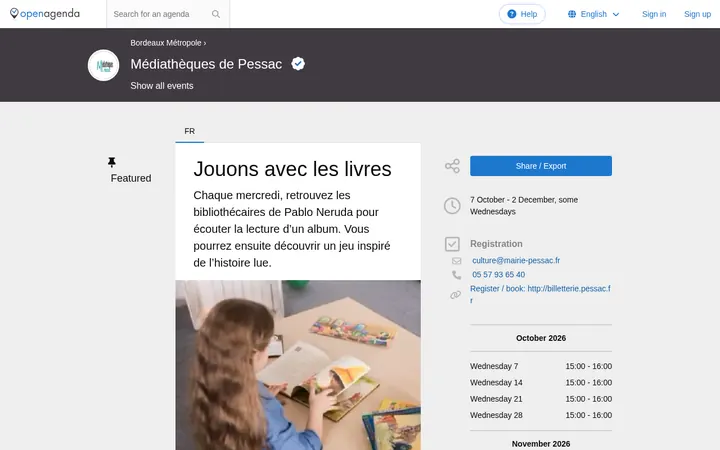Select the Wednesday 21 timing row
The image size is (720, 450).
click(540, 399)
